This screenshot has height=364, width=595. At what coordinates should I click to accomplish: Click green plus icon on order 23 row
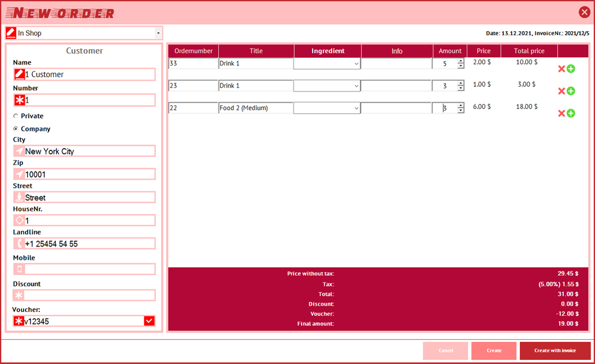571,91
